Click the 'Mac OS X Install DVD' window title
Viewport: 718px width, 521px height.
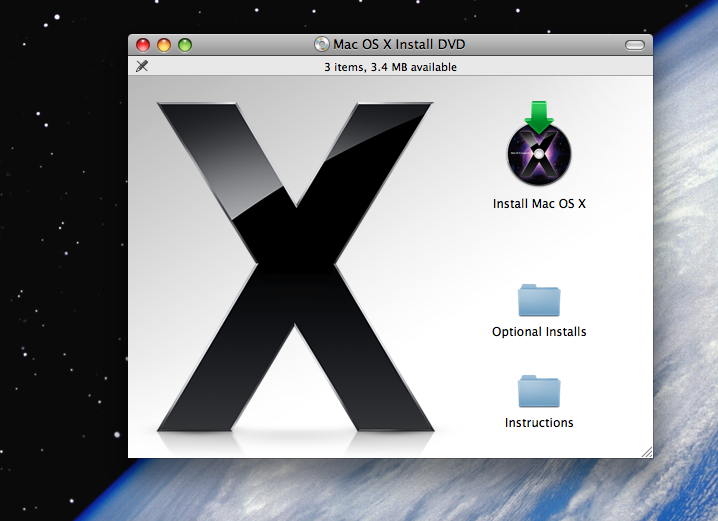(x=399, y=44)
